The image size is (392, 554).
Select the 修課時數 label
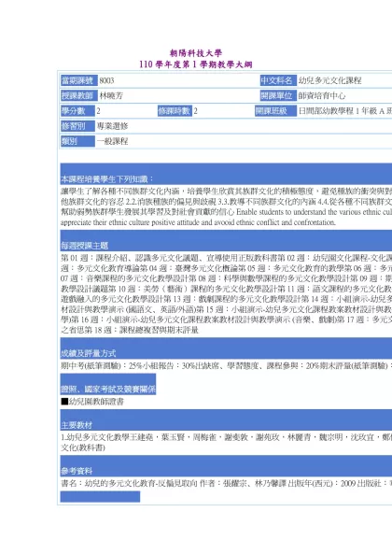(175, 111)
